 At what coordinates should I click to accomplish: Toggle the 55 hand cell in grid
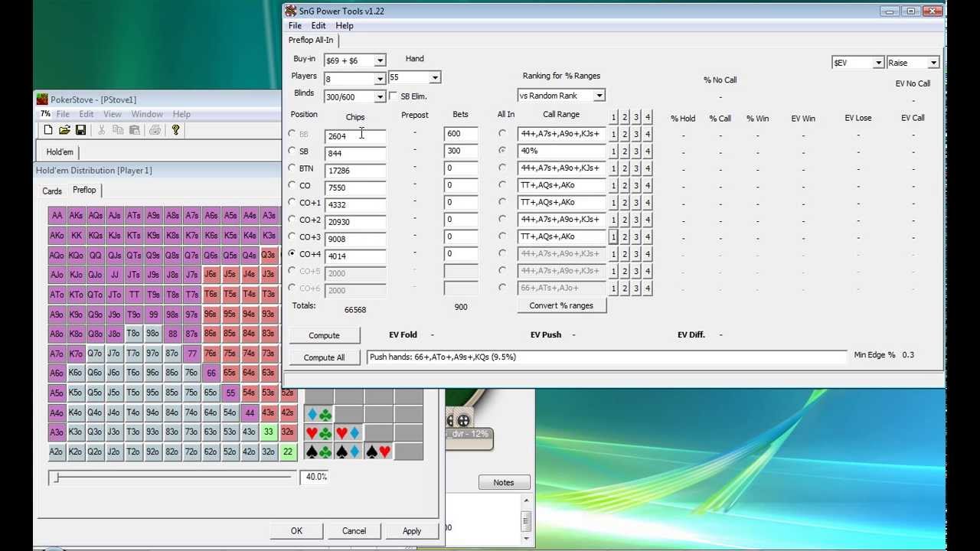tap(230, 393)
